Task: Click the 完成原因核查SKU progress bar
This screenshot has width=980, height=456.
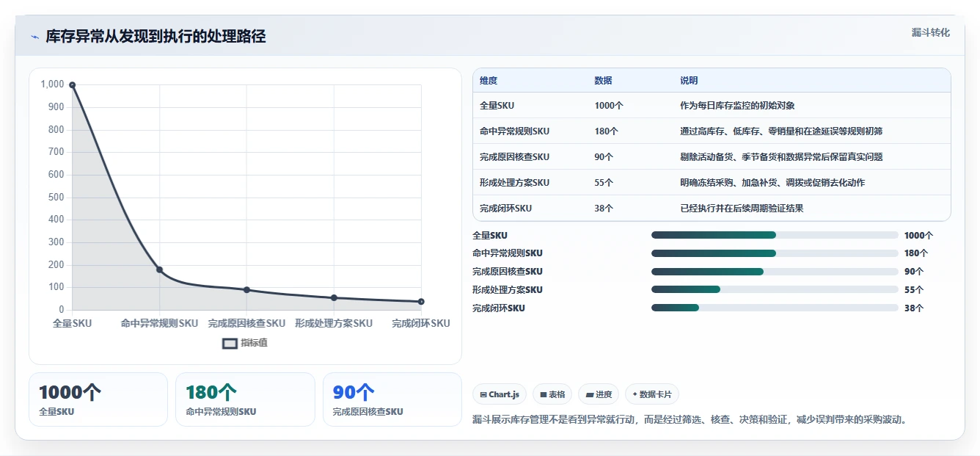Action: point(775,272)
